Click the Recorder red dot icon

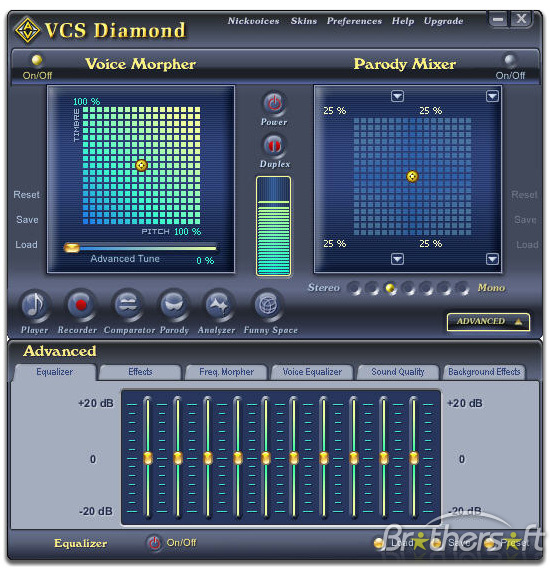point(80,305)
